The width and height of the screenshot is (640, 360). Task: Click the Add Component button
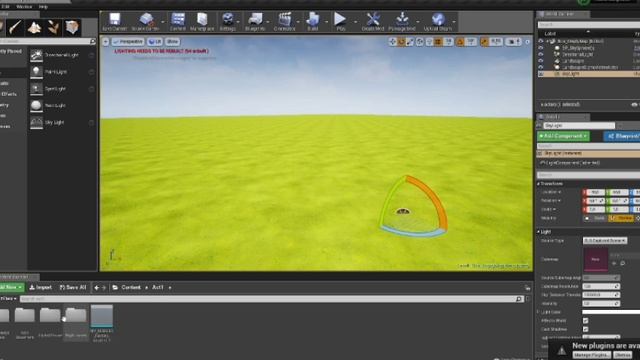[563, 136]
